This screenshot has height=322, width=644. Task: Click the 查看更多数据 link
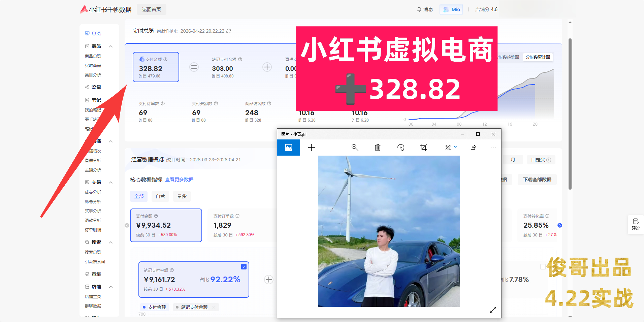click(x=179, y=180)
